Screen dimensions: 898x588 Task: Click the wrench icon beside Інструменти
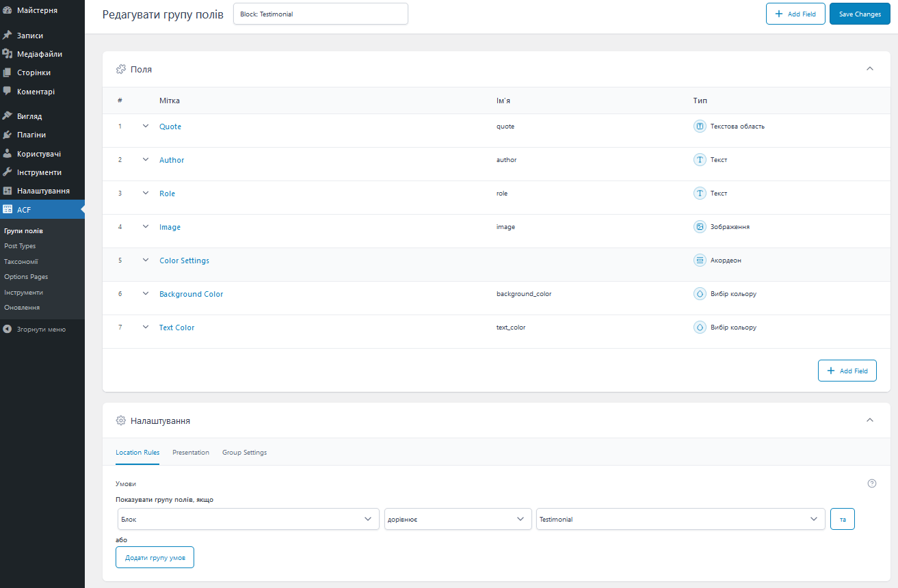tap(8, 172)
